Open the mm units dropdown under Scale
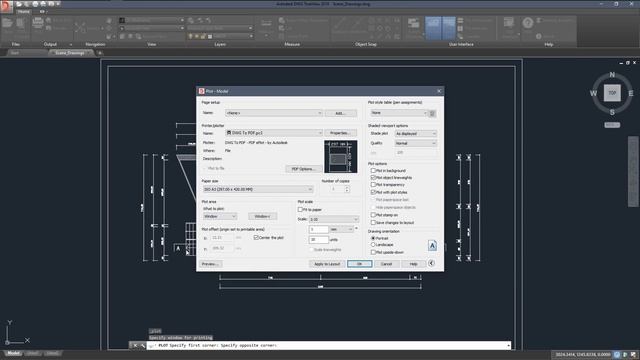The width and height of the screenshot is (640, 360). pyautogui.click(x=342, y=229)
